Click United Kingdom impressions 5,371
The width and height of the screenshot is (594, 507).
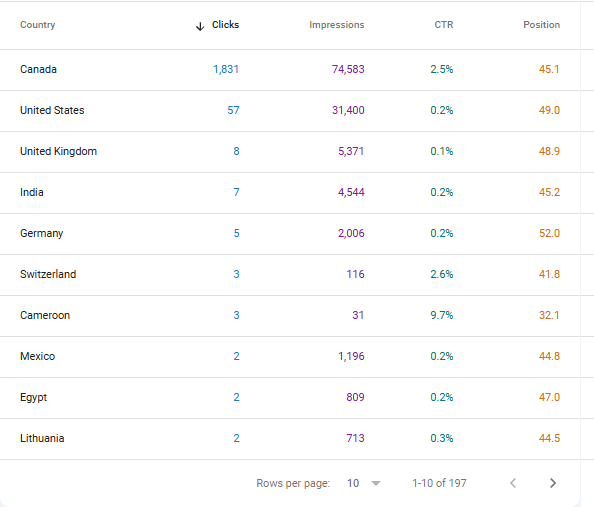(351, 151)
